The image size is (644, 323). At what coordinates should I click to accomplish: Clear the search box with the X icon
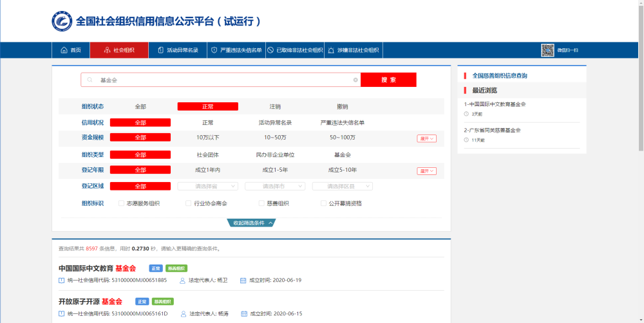coord(355,80)
